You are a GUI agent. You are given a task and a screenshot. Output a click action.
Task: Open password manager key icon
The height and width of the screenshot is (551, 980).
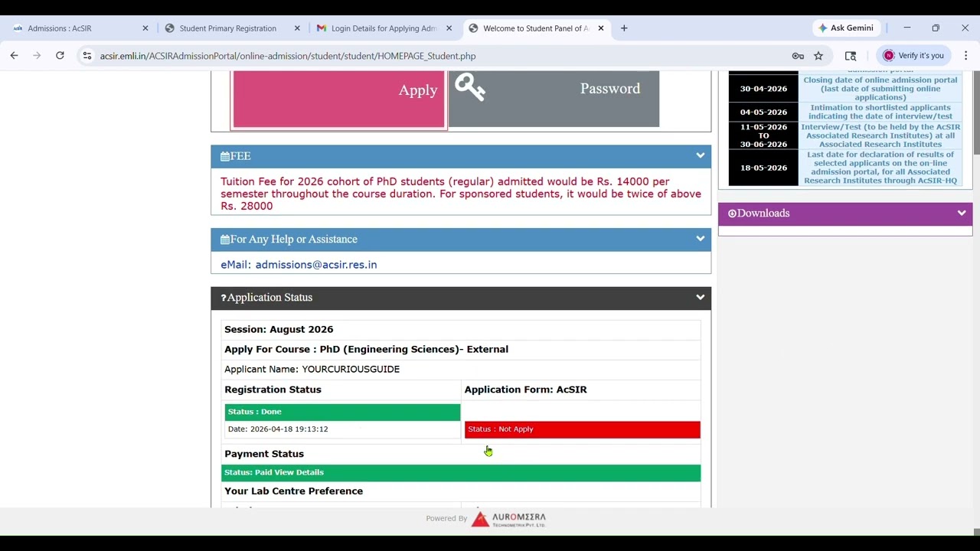798,56
